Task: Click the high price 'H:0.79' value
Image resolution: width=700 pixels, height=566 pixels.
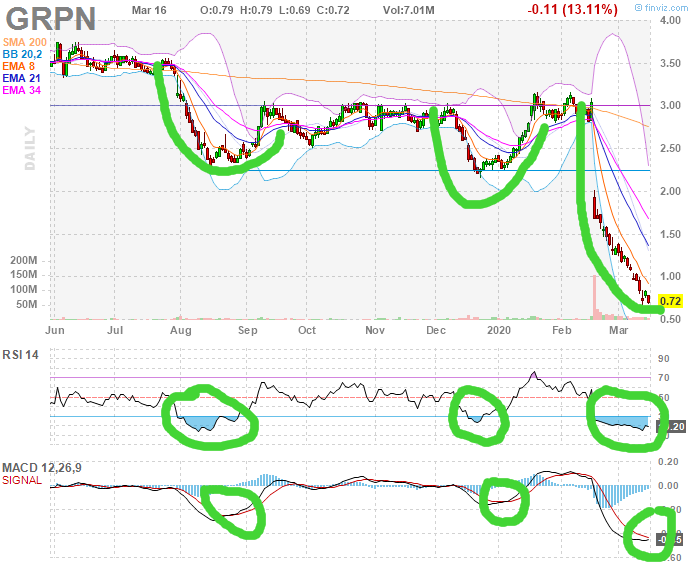Action: (256, 10)
